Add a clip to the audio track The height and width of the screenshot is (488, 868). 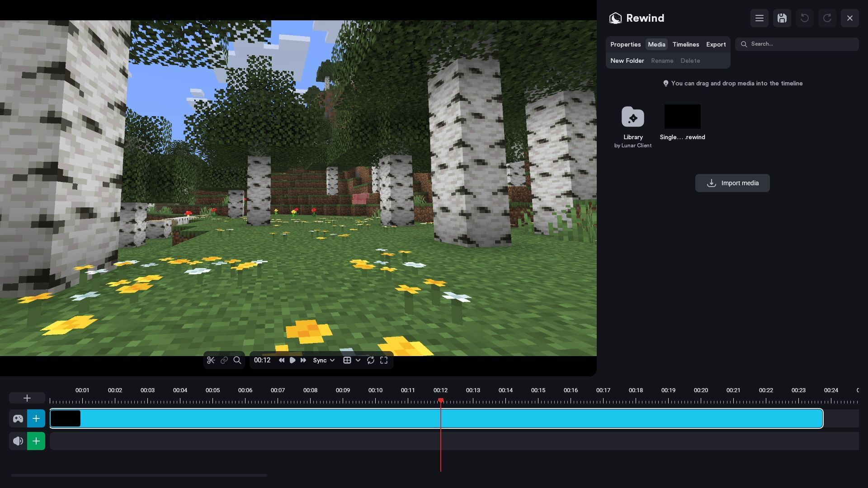[x=36, y=441]
